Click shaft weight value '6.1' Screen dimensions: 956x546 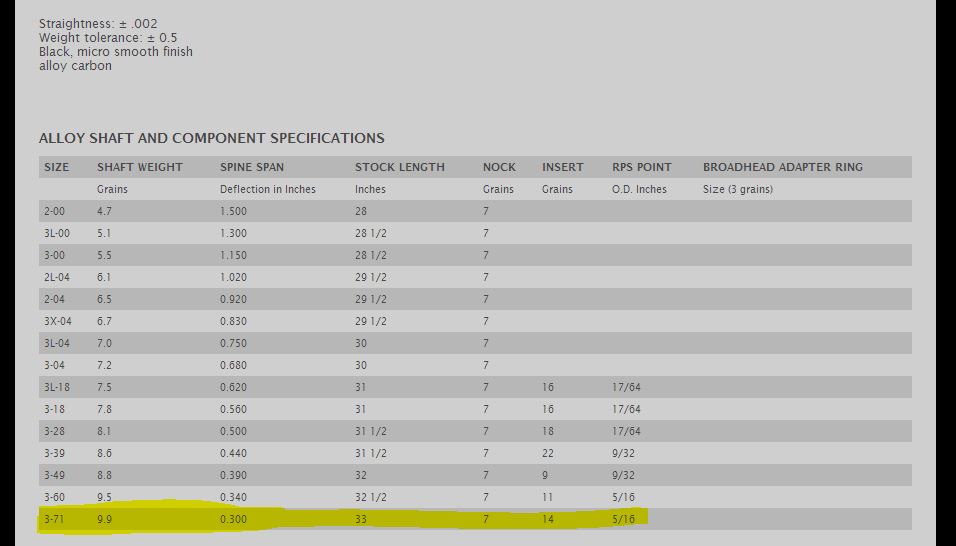(104, 277)
